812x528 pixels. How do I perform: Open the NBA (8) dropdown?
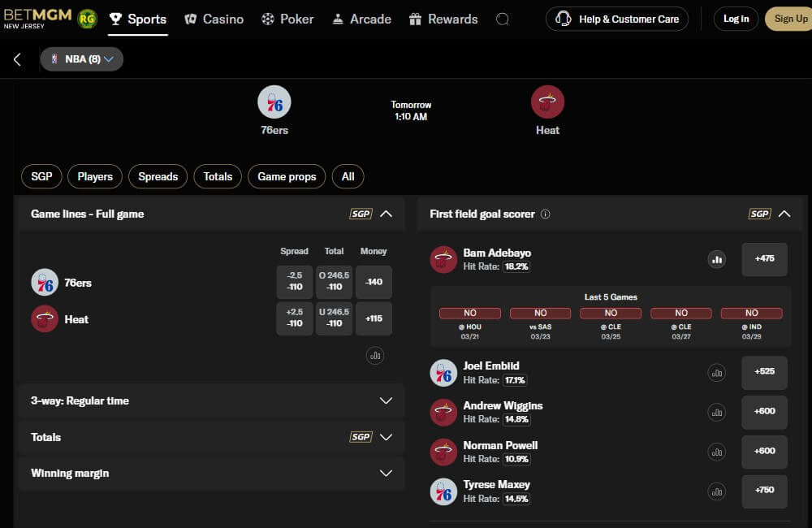(x=81, y=58)
